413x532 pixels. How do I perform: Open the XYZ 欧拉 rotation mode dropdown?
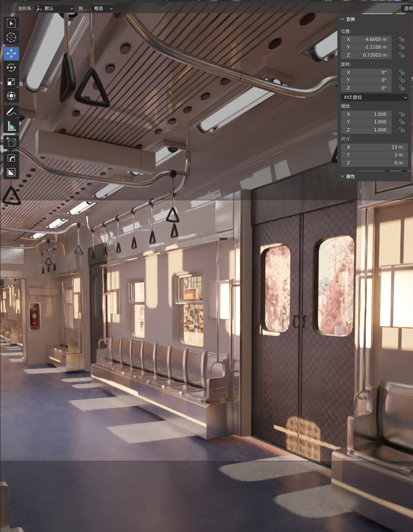point(374,97)
